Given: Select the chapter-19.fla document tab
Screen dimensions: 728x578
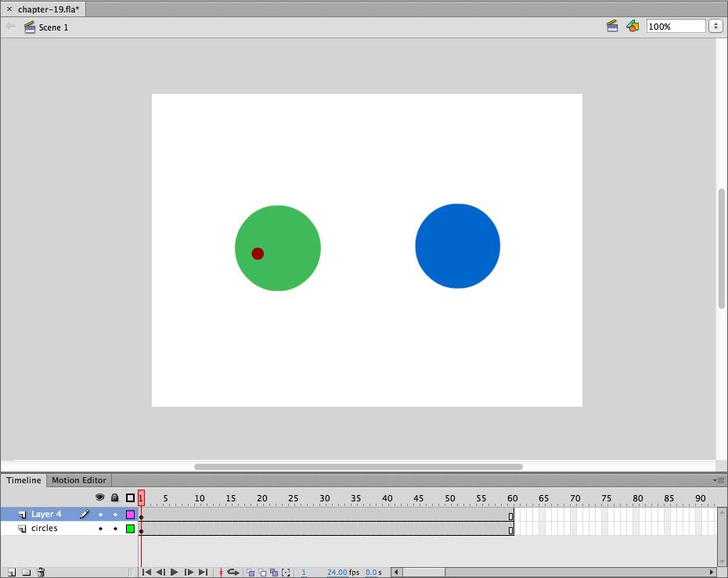Looking at the screenshot, I should click(x=49, y=9).
